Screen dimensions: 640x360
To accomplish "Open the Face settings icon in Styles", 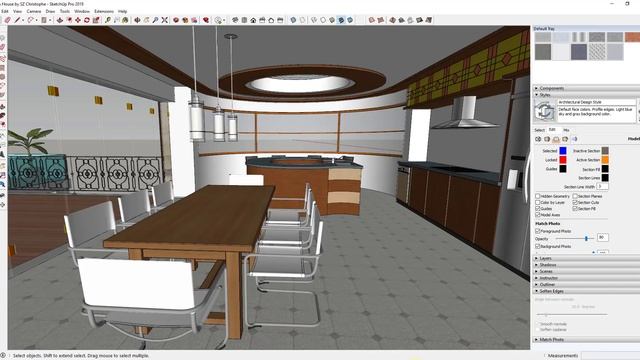I will tap(547, 139).
